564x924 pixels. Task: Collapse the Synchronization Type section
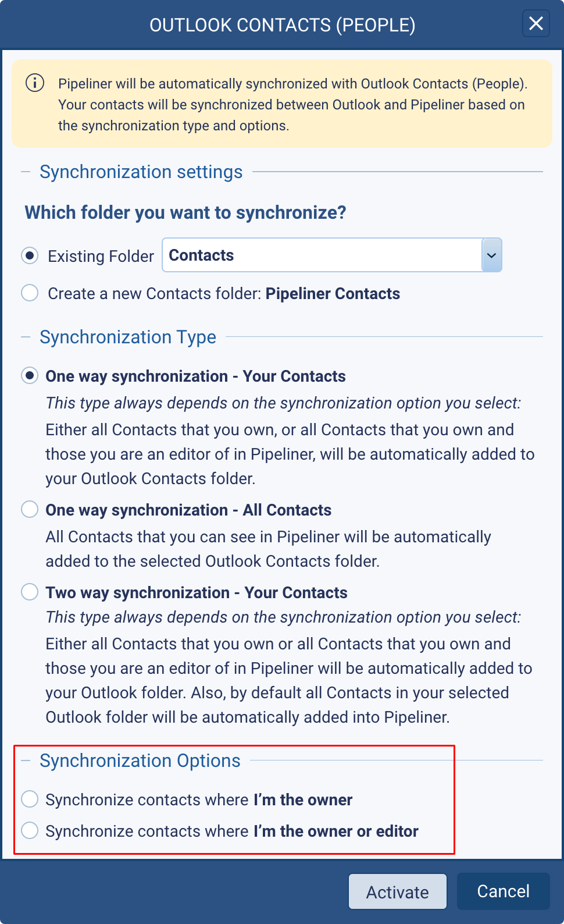(x=26, y=337)
